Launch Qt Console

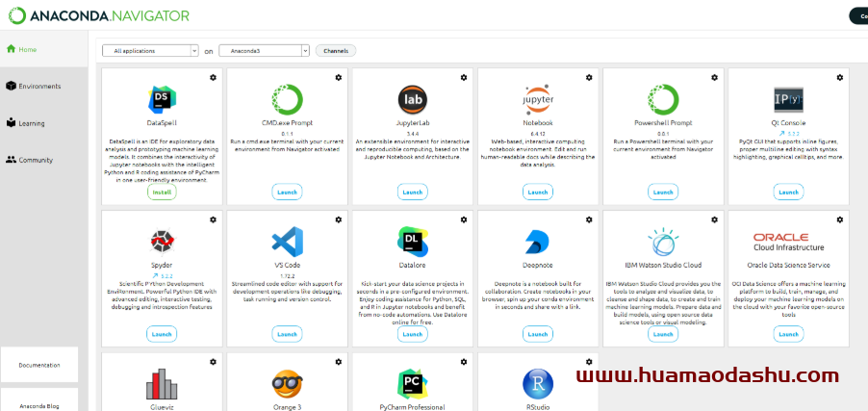pyautogui.click(x=788, y=193)
